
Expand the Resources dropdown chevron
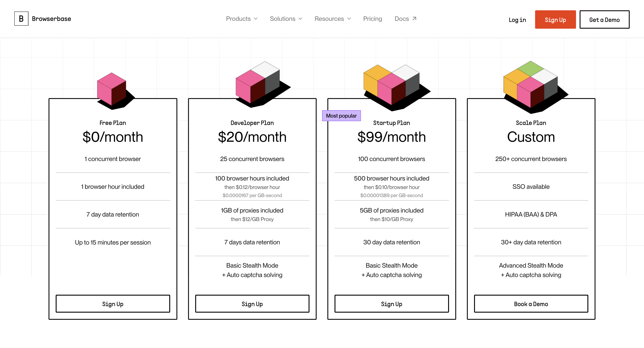(349, 19)
